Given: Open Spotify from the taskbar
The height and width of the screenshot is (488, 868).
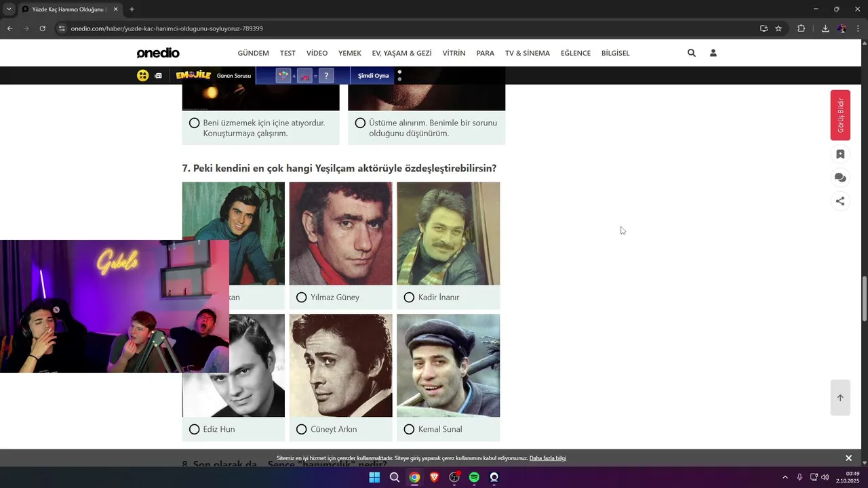Looking at the screenshot, I should pyautogui.click(x=474, y=477).
